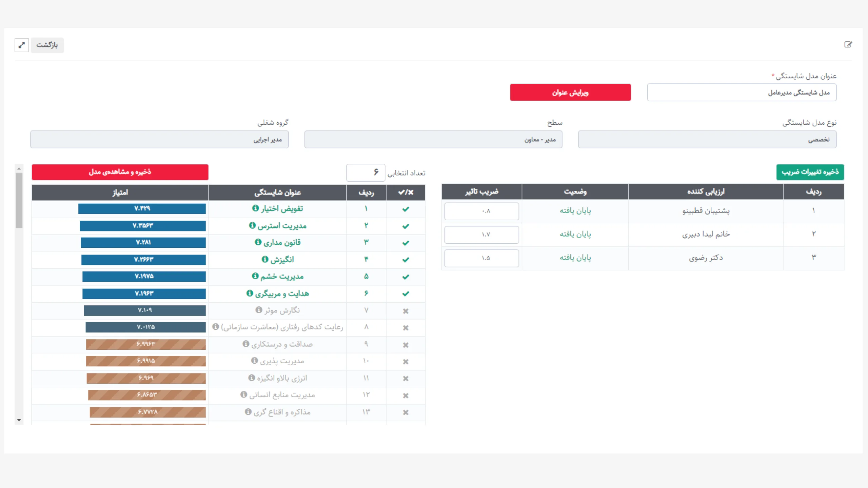Click info icon next to تفویض اختیار
Screen dimensions: 868x488
pyautogui.click(x=255, y=208)
